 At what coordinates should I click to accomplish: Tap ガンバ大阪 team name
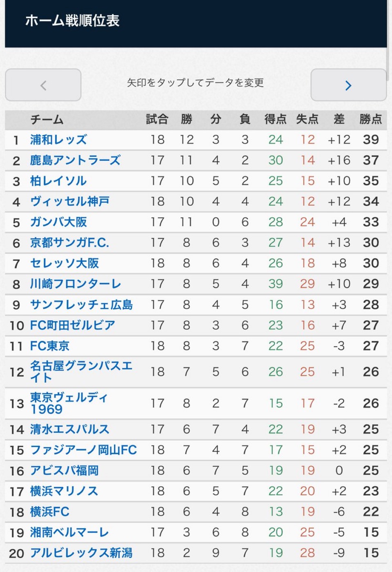58,222
